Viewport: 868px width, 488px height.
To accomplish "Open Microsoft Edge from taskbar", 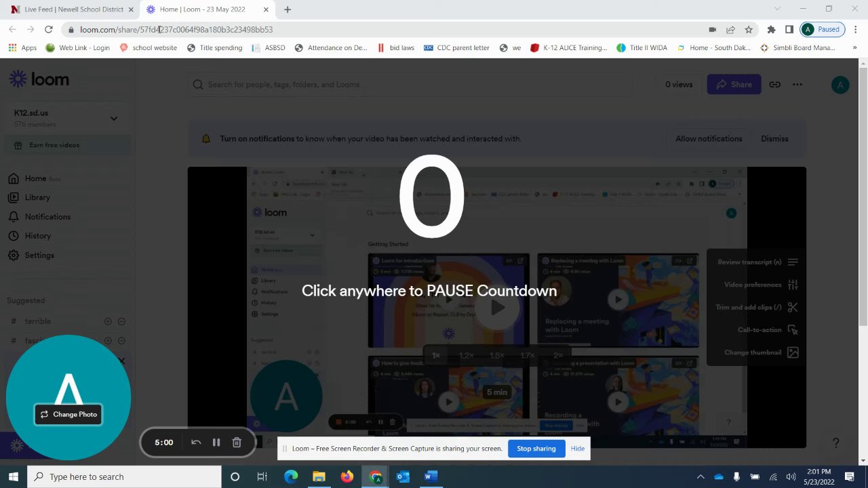I will coord(291,476).
